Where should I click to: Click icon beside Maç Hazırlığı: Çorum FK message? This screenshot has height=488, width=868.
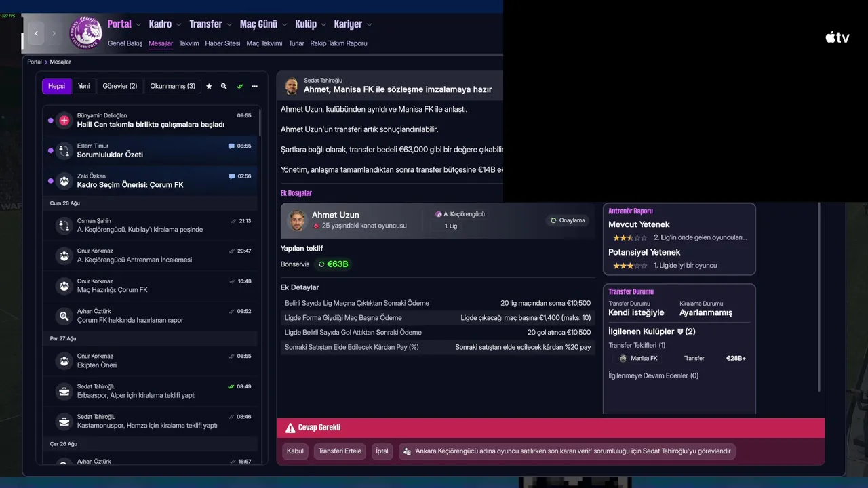coord(64,286)
